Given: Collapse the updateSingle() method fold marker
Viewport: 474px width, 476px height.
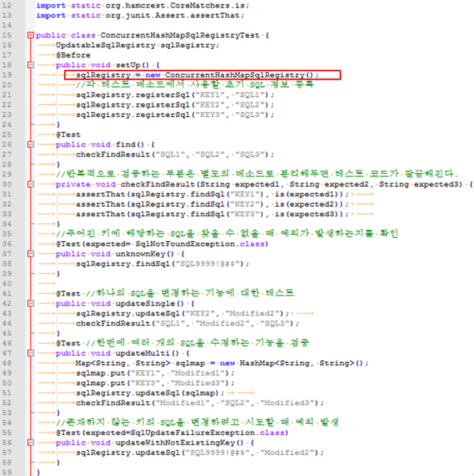Looking at the screenshot, I should pyautogui.click(x=30, y=303).
